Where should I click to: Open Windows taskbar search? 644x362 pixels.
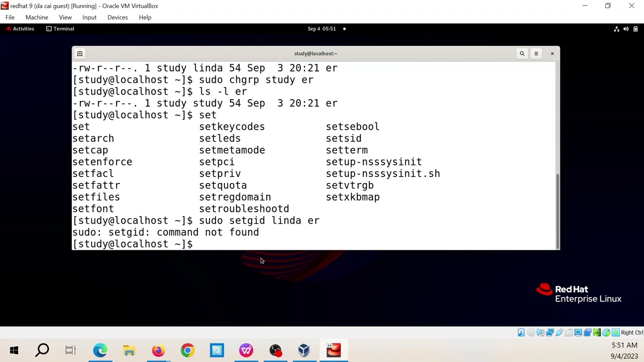click(42, 350)
